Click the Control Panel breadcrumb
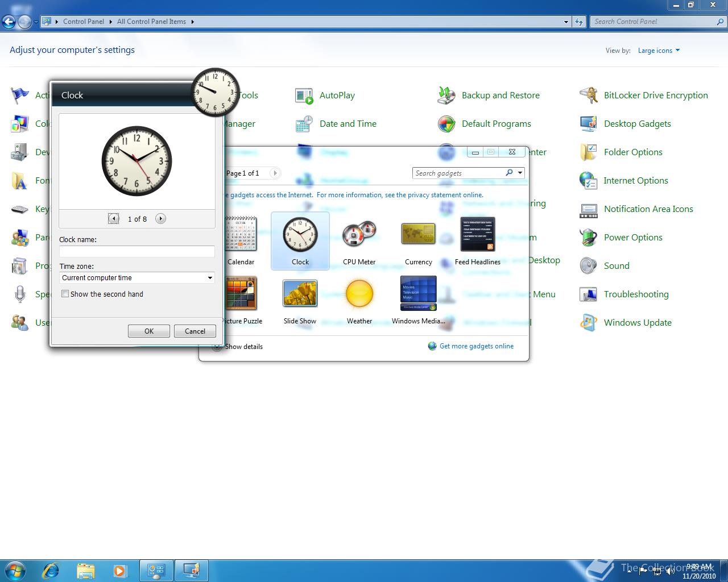Screen dimensions: 728x582 click(84, 22)
